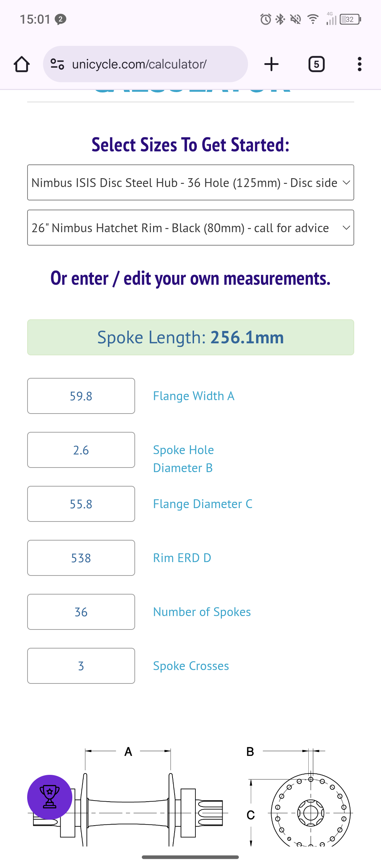Screen dimensions: 381x868
Task: Tap the battery indicator in status bar
Action: (350, 19)
